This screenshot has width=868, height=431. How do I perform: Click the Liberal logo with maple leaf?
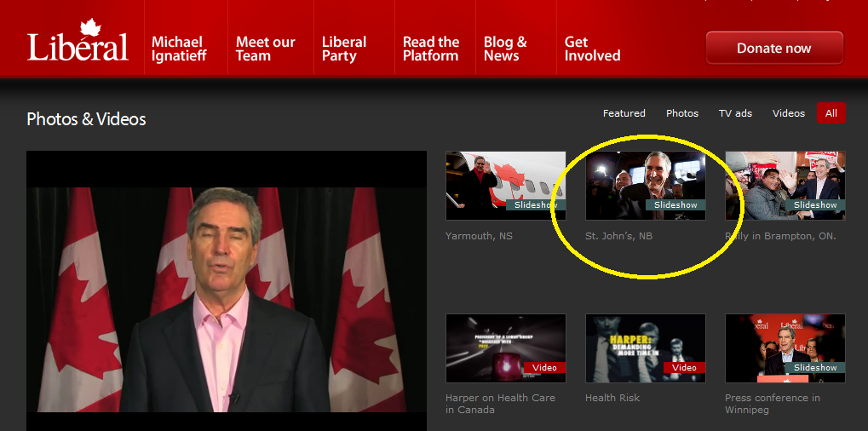click(x=78, y=40)
